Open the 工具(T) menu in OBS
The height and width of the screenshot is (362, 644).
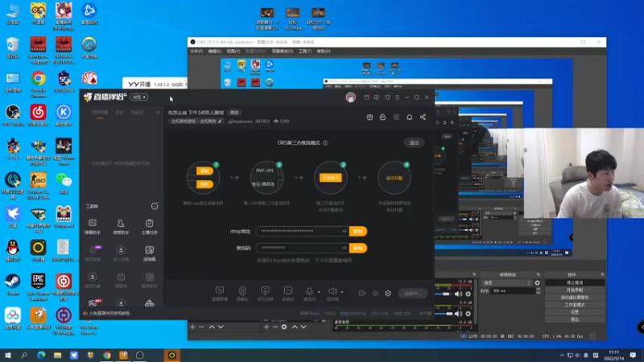coord(305,51)
